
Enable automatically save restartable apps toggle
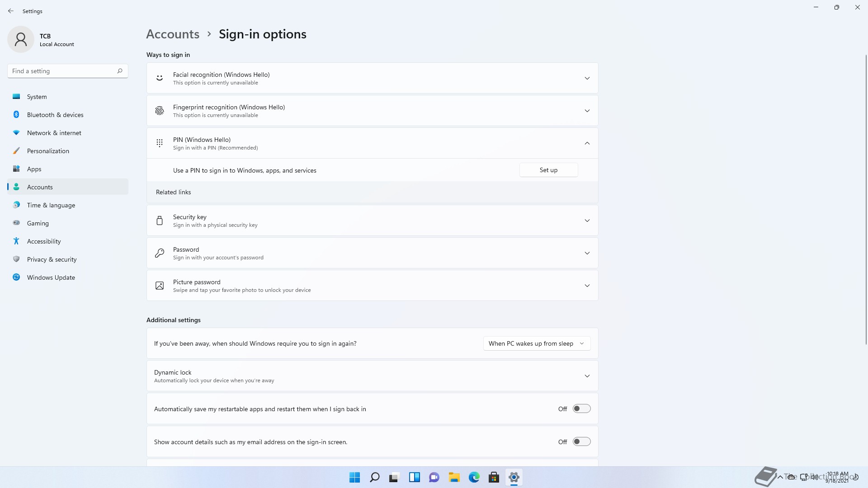click(581, 408)
